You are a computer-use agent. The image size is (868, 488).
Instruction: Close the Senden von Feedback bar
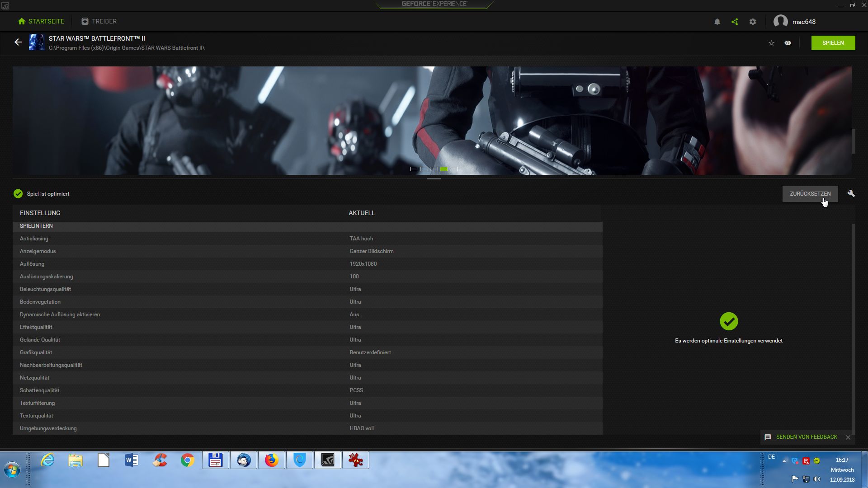pyautogui.click(x=848, y=437)
